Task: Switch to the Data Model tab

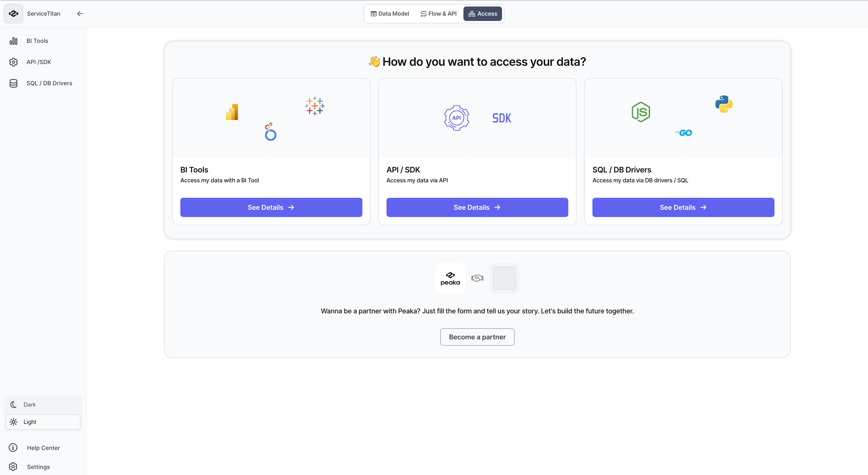Action: pos(390,13)
